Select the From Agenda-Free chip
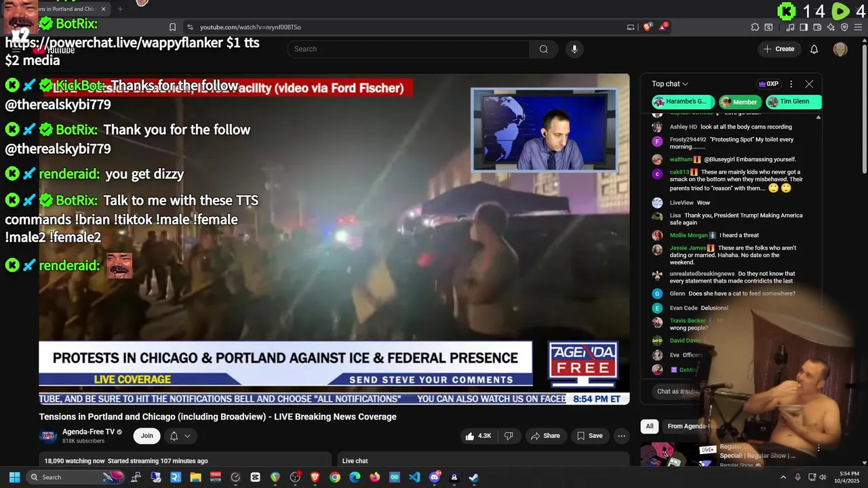868x488 pixels. tap(692, 426)
